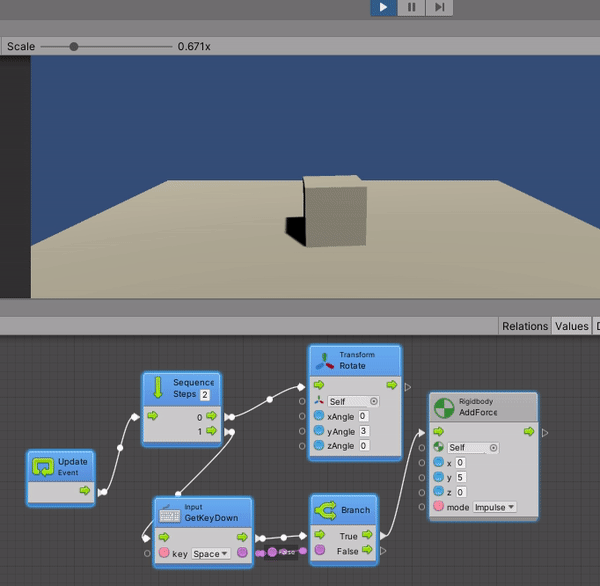Image resolution: width=600 pixels, height=586 pixels.
Task: Open the mode Impulse dropdown
Action: [494, 507]
